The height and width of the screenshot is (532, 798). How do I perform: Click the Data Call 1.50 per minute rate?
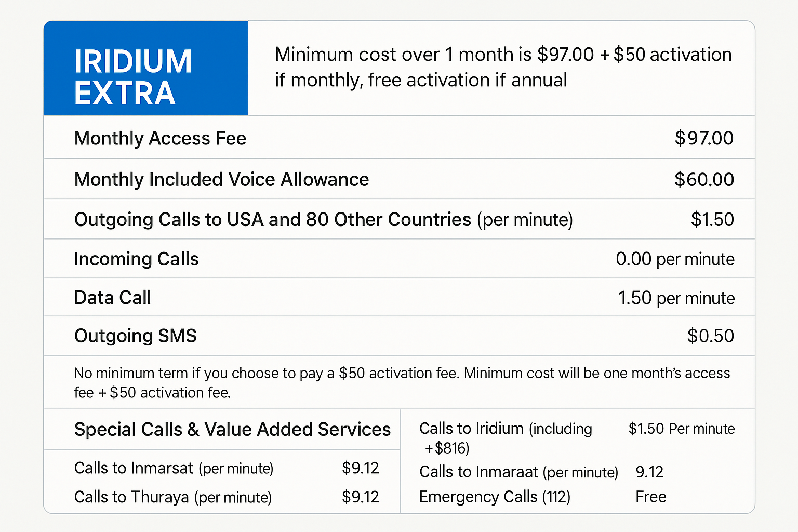676,298
